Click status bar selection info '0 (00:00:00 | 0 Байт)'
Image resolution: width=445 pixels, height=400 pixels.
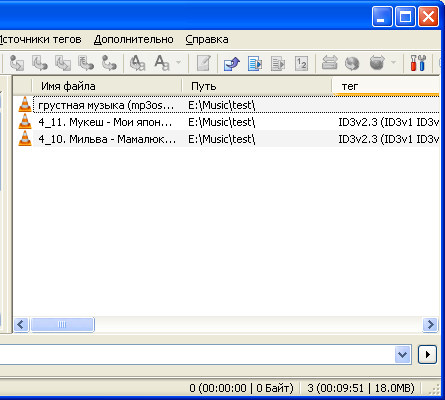(242, 388)
